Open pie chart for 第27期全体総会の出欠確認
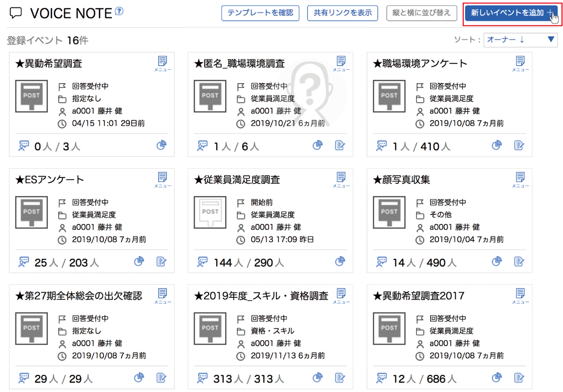Image resolution: width=563 pixels, height=392 pixels. point(139,378)
